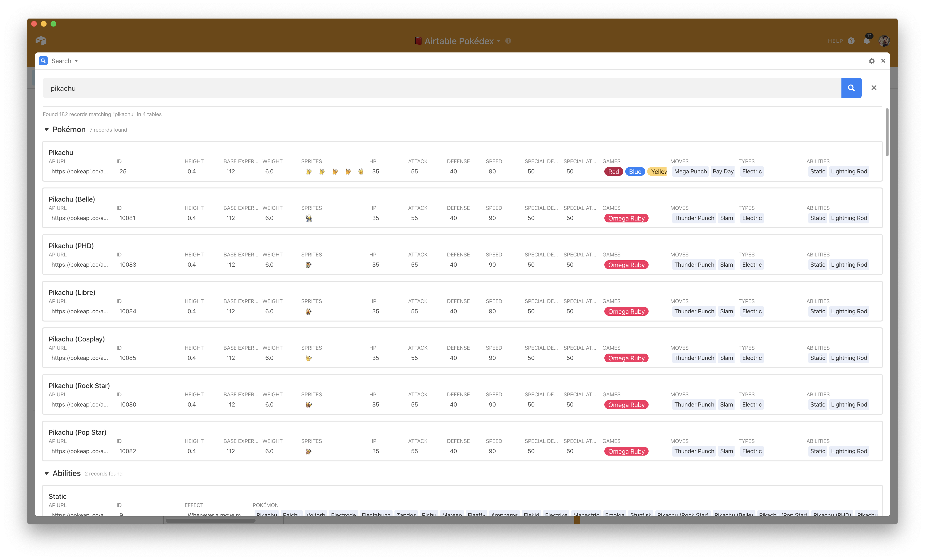Image resolution: width=925 pixels, height=560 pixels.
Task: Open the Airtable Pokédex base dropdown
Action: click(x=498, y=41)
